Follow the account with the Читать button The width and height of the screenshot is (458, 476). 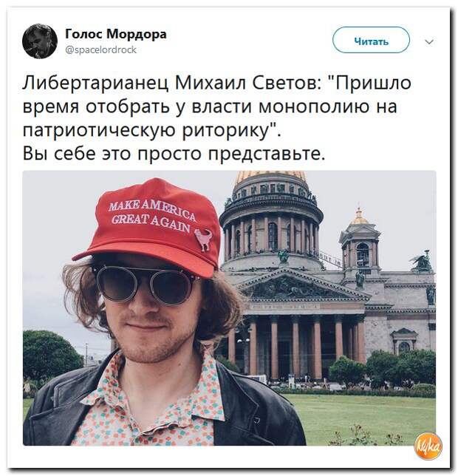tap(371, 40)
